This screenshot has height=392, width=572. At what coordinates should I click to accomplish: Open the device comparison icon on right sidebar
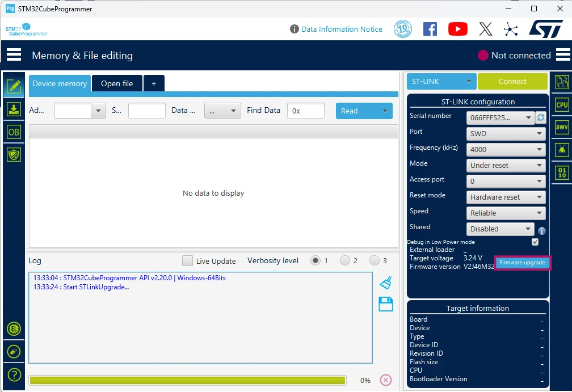point(562,82)
